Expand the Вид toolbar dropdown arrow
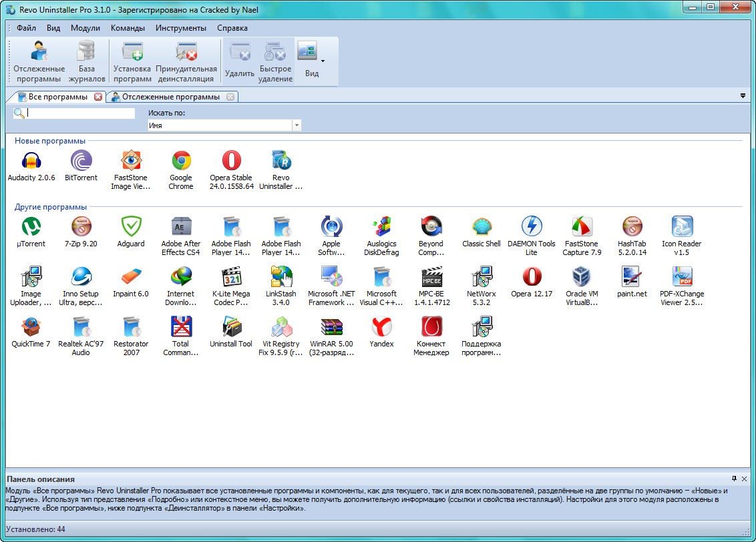 323,61
